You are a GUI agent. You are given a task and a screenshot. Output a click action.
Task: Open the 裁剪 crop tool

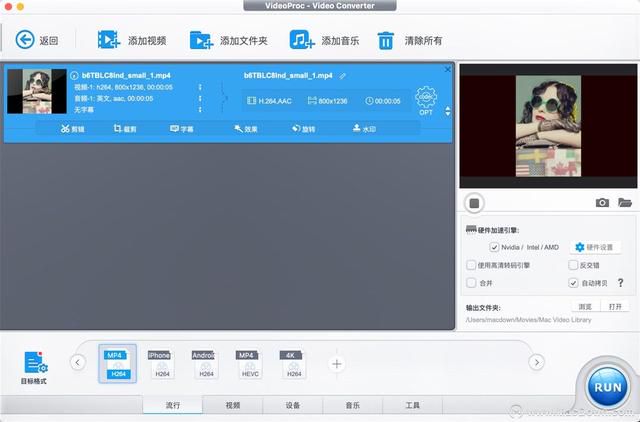coord(125,129)
